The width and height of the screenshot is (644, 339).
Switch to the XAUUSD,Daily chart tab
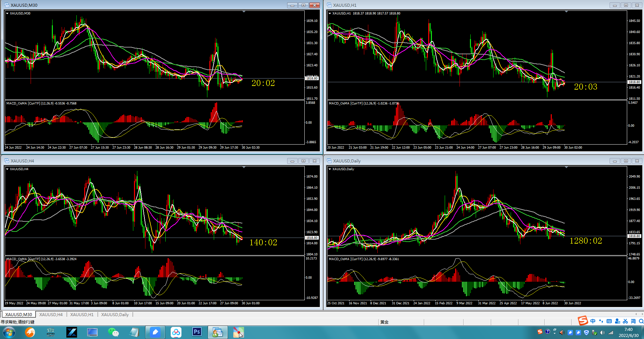click(x=115, y=314)
